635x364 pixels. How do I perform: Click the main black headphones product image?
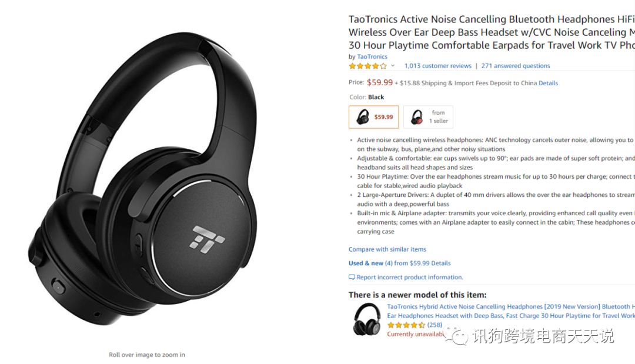tap(142, 178)
